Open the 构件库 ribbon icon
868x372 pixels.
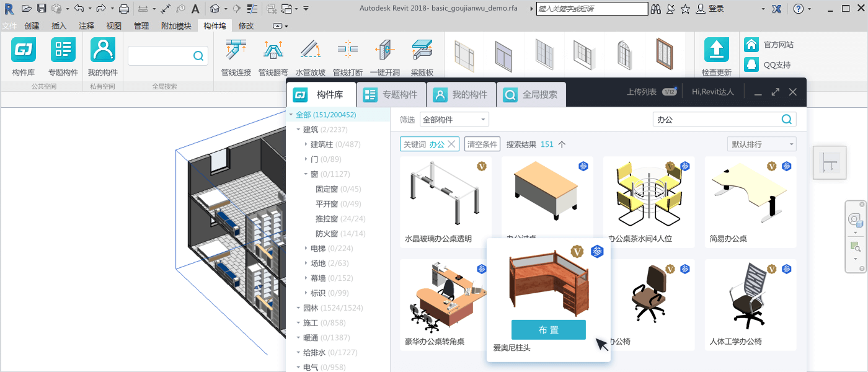[24, 50]
